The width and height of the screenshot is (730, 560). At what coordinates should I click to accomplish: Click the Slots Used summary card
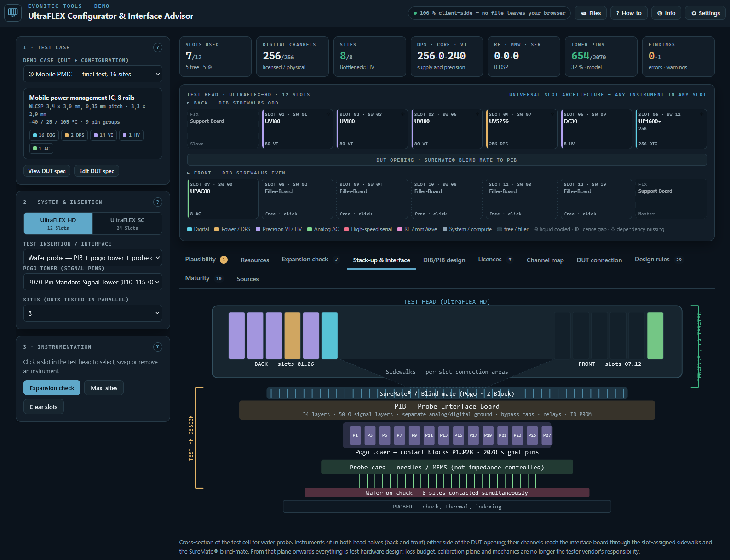click(x=215, y=57)
